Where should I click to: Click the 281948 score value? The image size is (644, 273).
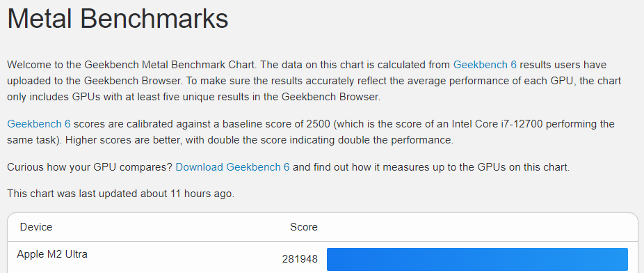(x=300, y=259)
